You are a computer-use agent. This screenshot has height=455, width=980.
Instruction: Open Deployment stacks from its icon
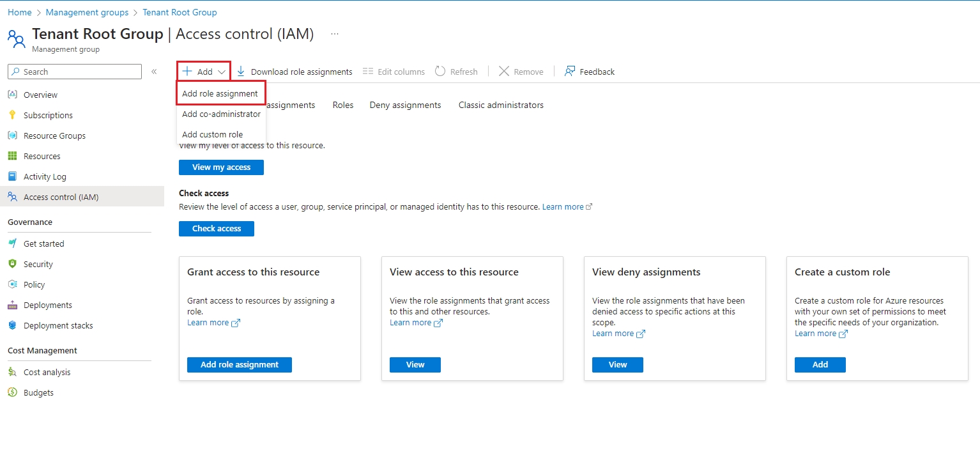(12, 325)
